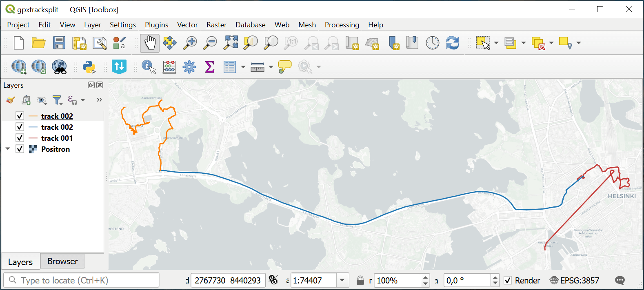The image size is (644, 290).
Task: Open the select features tool dropdown arrow
Action: coord(496,43)
